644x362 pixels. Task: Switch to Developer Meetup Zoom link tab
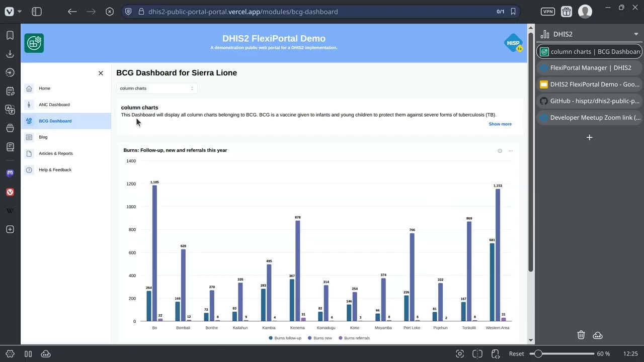click(589, 118)
